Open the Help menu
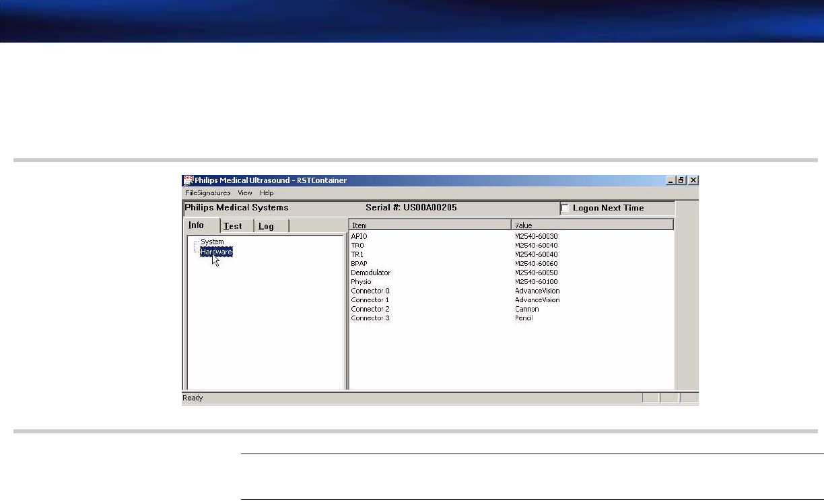This screenshot has width=824, height=504. pos(267,193)
